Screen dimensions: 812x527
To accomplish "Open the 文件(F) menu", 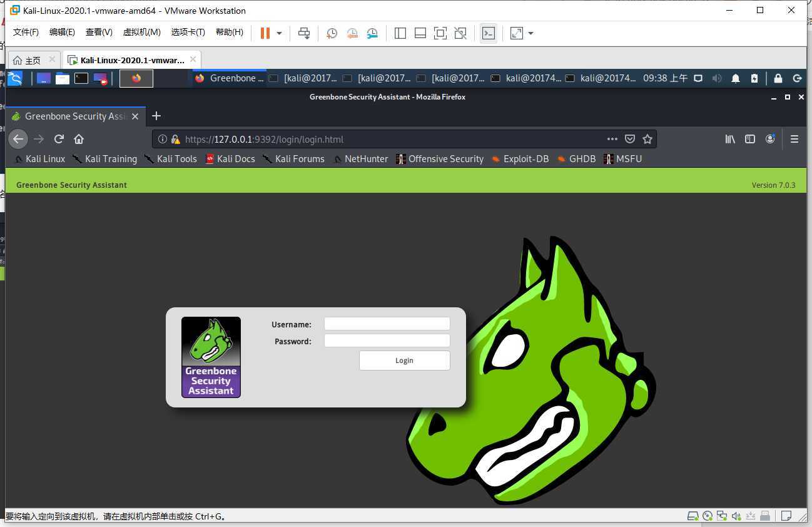I will [x=26, y=33].
